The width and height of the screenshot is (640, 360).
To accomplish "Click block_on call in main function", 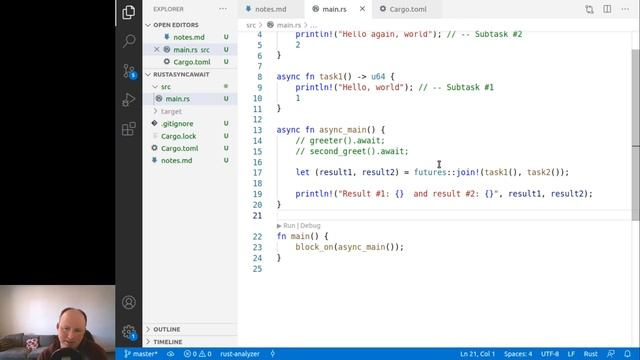I will click(314, 247).
